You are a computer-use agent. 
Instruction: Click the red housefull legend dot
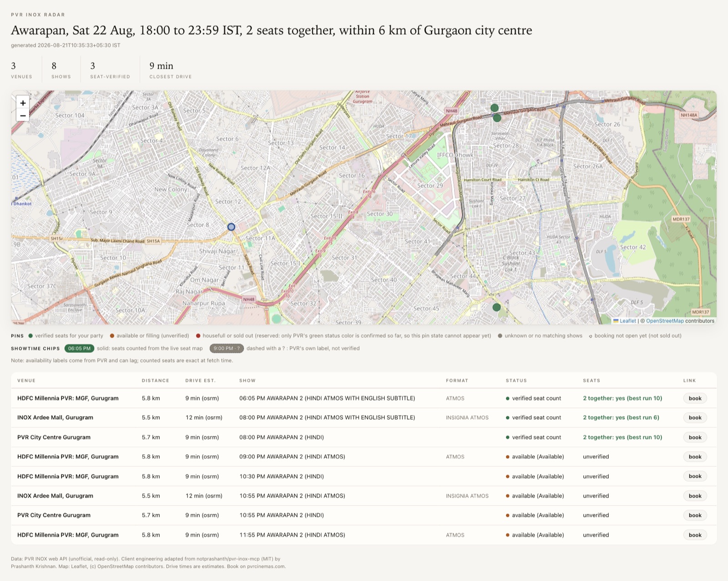tap(198, 336)
